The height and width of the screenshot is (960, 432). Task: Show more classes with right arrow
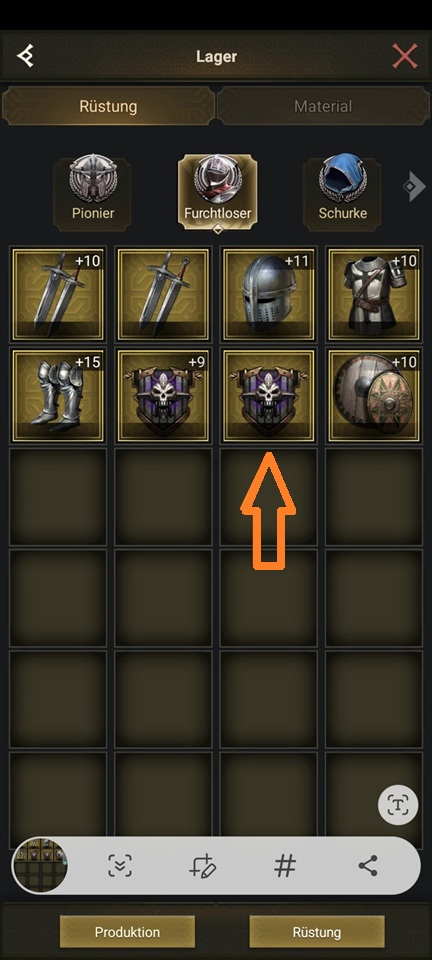click(x=414, y=187)
